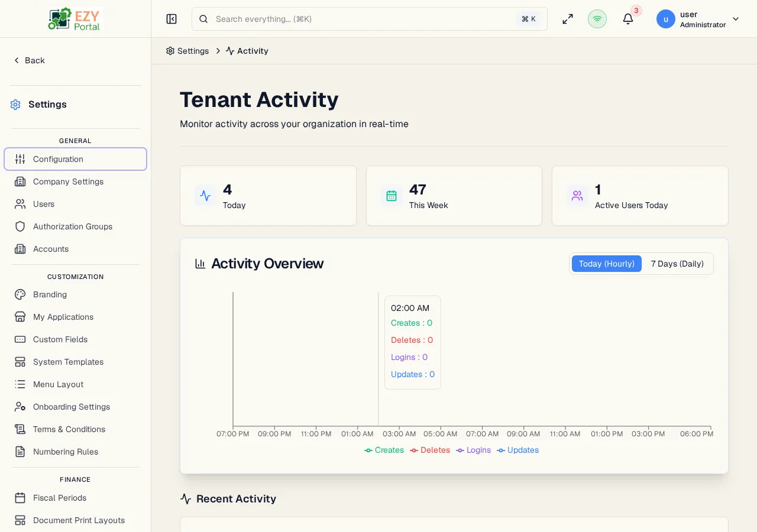This screenshot has width=757, height=532.
Task: Open Numbering Rules link
Action: coord(75,452)
